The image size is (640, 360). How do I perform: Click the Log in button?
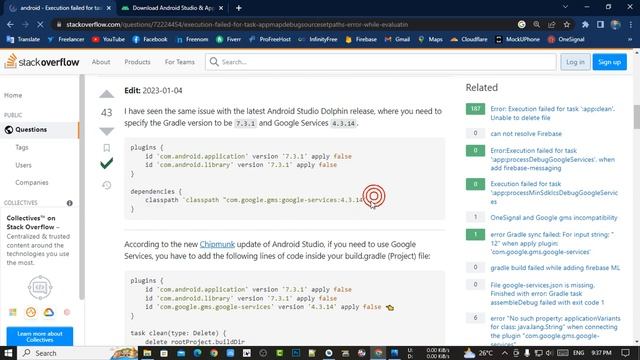tap(575, 62)
